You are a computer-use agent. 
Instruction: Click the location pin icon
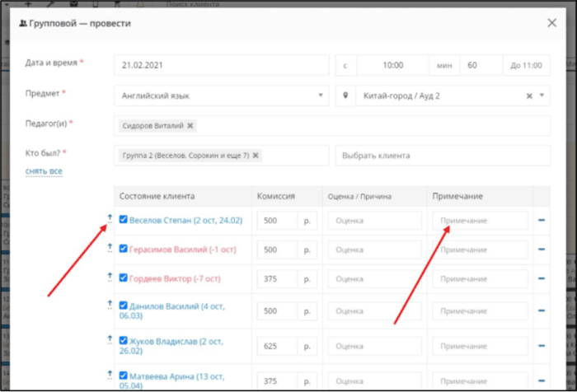(345, 96)
